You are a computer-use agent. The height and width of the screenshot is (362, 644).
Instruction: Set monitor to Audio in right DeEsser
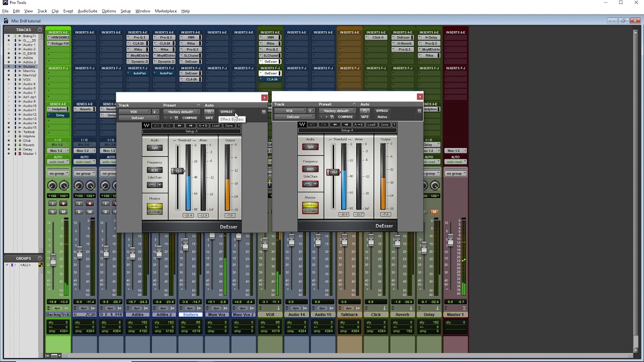[310, 205]
